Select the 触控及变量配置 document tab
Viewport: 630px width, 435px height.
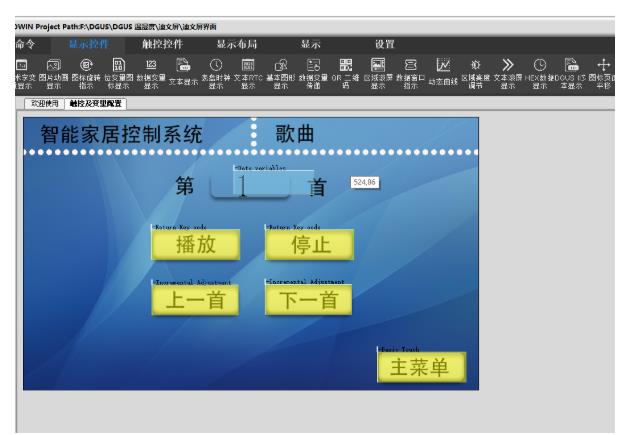point(96,104)
